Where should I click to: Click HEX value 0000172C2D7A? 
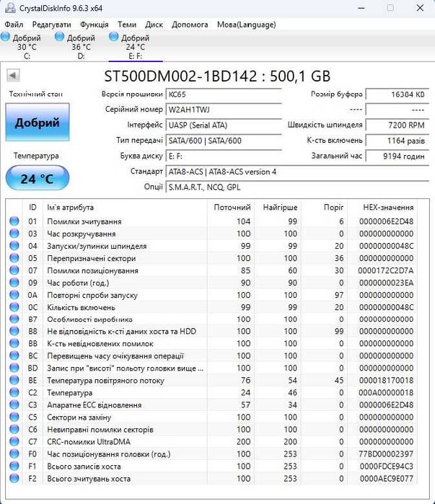[386, 270]
